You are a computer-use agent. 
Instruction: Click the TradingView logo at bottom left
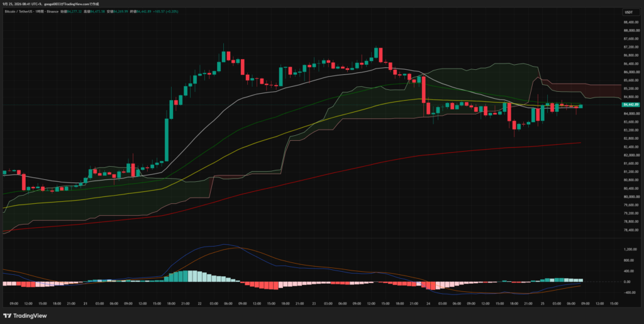pyautogui.click(x=25, y=316)
